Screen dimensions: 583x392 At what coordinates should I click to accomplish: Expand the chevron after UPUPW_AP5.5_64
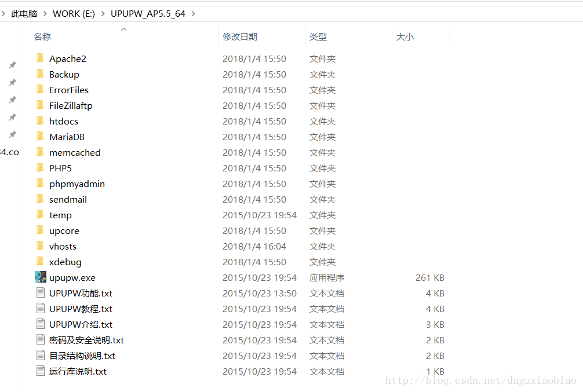194,14
